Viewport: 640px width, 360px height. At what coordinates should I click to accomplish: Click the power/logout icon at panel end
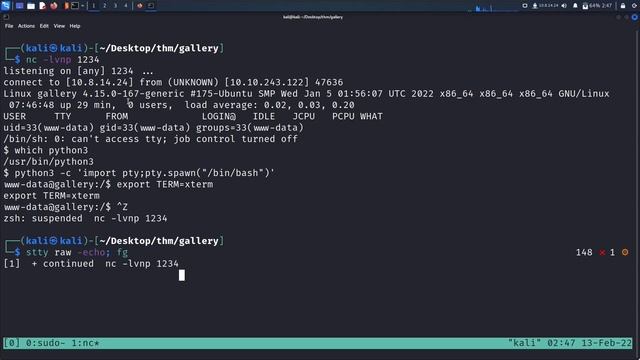coord(635,6)
